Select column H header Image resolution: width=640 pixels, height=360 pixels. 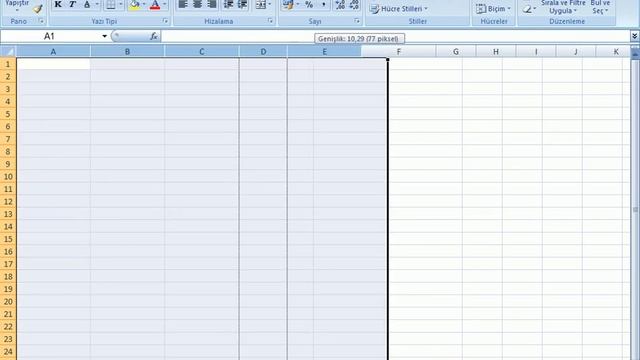point(496,51)
